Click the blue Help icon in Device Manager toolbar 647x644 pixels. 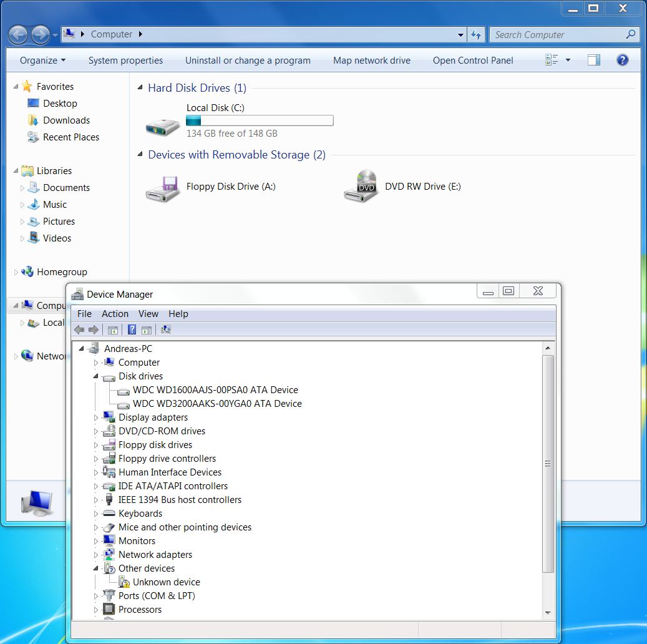(x=132, y=329)
